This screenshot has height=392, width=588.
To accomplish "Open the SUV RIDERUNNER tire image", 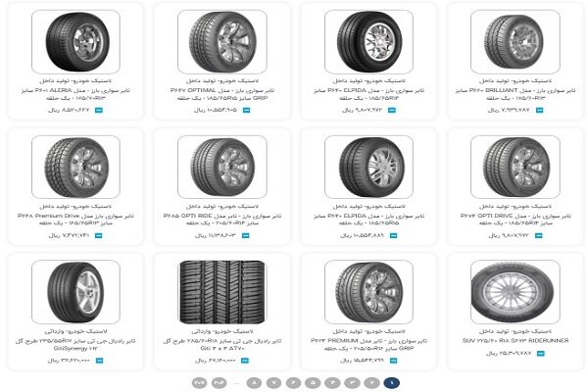I will click(x=515, y=292).
